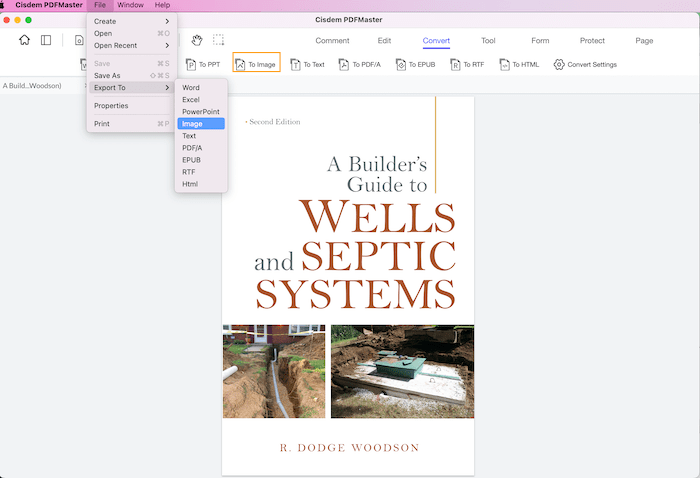The width and height of the screenshot is (700, 478).
Task: Export to PowerPoint format
Action: pos(201,112)
